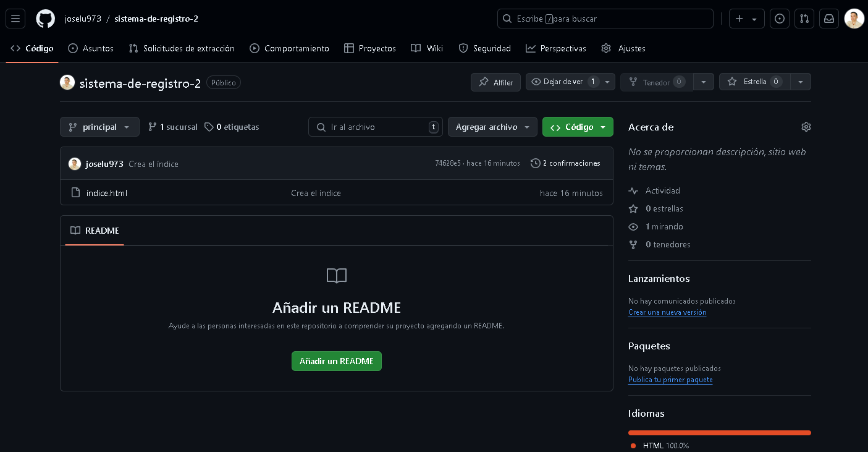Expand the star lists dropdown arrow
The width and height of the screenshot is (868, 452).
pos(801,82)
